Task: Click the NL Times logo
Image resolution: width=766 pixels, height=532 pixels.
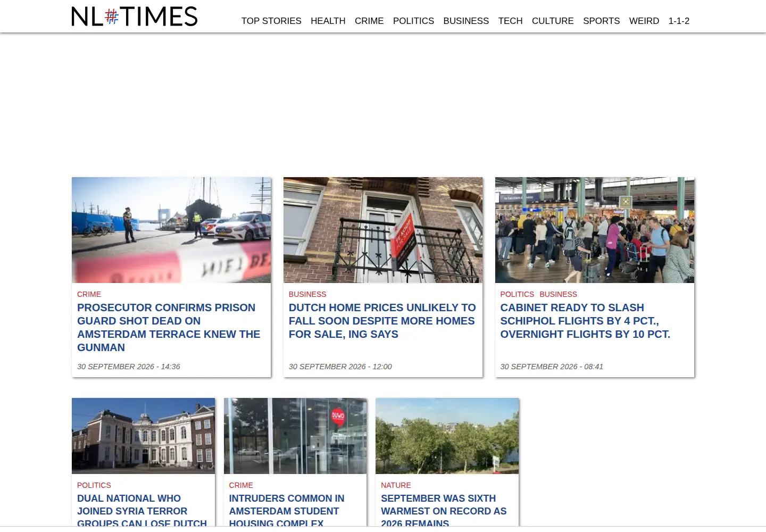Action: pos(135,16)
